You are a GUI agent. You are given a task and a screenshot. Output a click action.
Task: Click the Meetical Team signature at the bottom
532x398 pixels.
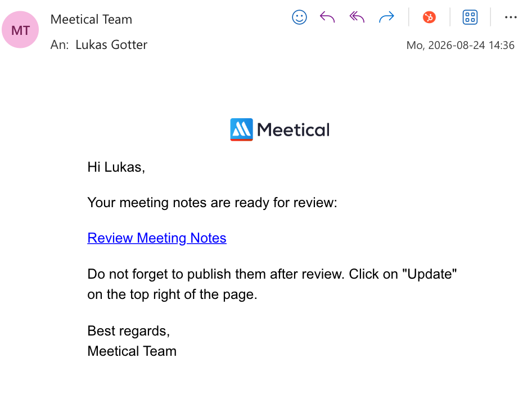pos(132,351)
